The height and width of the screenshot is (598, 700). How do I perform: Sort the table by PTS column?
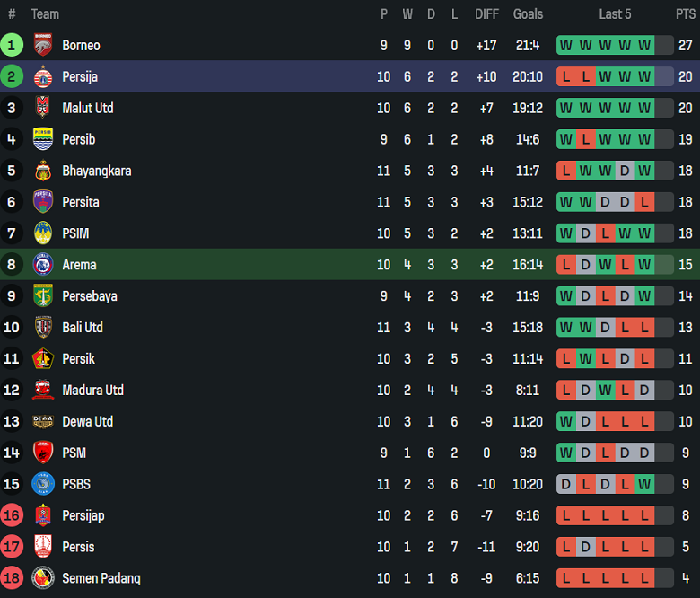(x=685, y=14)
